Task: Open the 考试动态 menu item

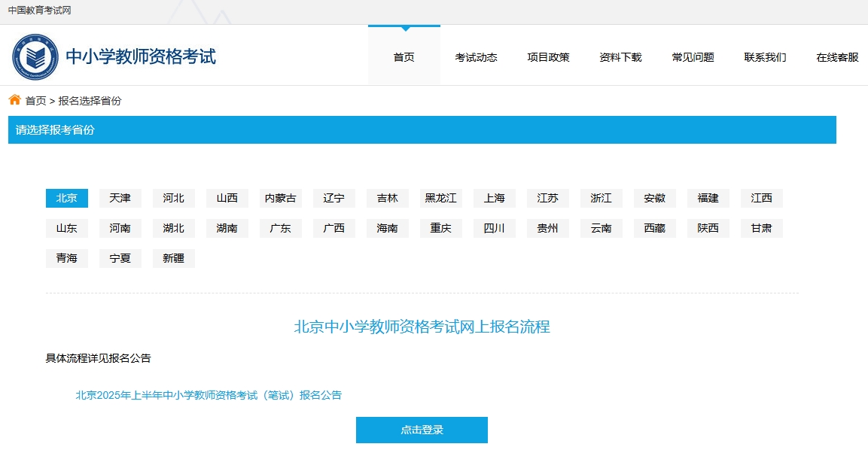Action: coord(476,57)
